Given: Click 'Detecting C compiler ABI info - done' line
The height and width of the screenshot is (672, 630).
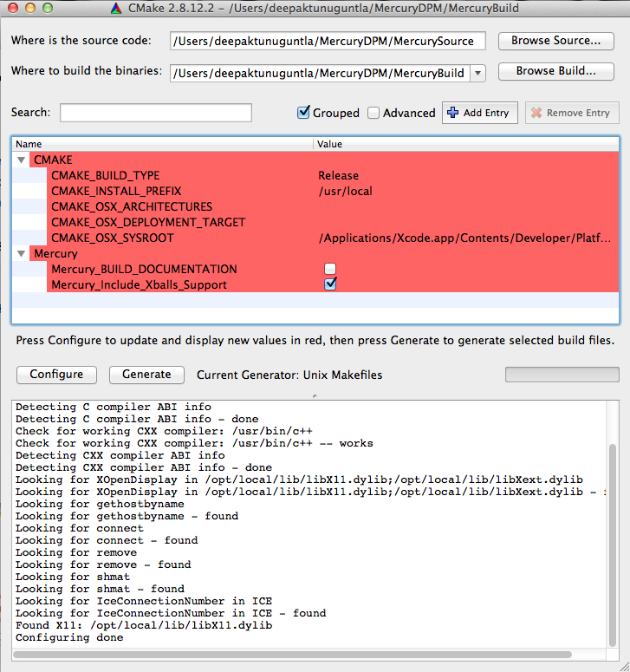Looking at the screenshot, I should (x=137, y=419).
